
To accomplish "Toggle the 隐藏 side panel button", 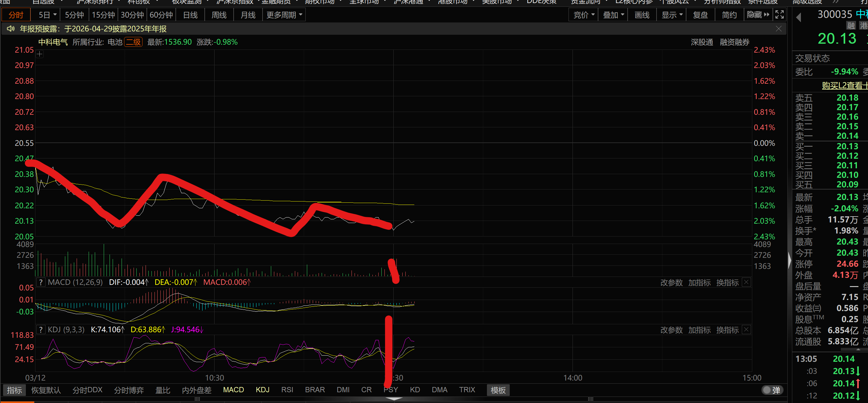I will point(758,15).
